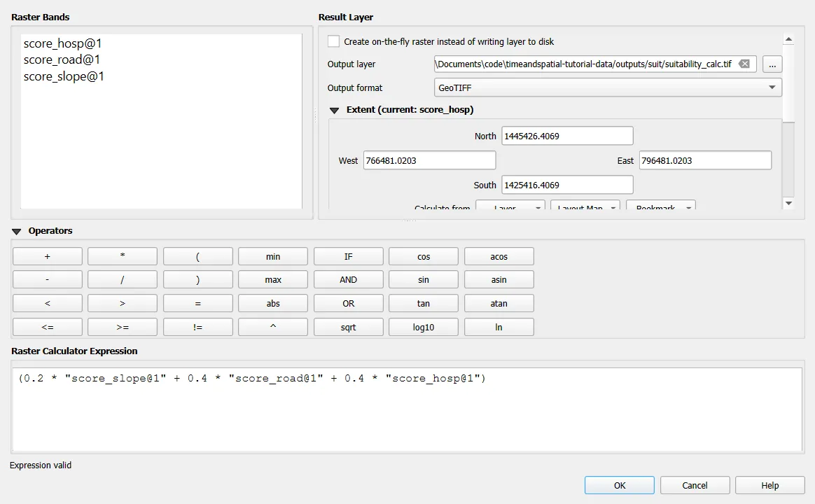Select score_hosp@1 raster band
The image size is (815, 504).
[63, 43]
